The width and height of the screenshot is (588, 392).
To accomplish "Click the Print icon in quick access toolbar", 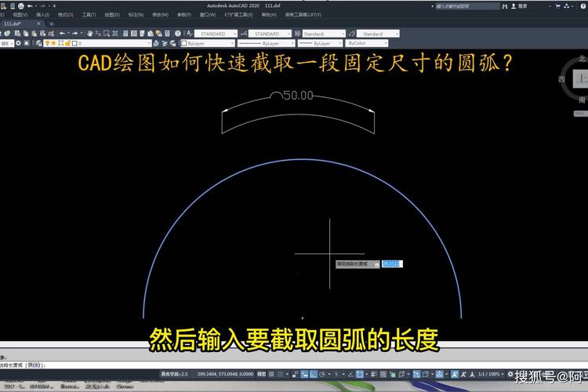I will click(21, 6).
